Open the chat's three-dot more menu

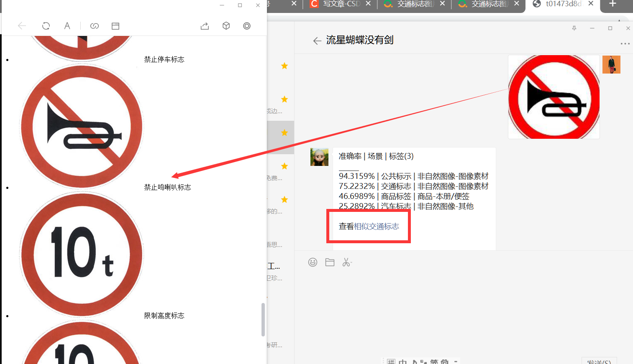click(x=625, y=43)
